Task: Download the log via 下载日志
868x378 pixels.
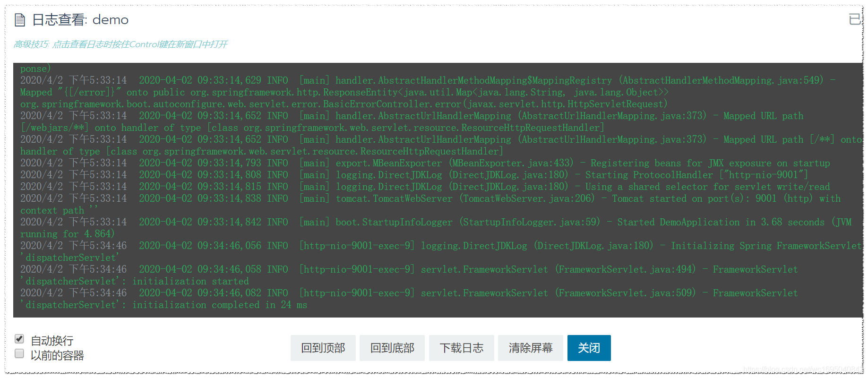Action: click(462, 348)
